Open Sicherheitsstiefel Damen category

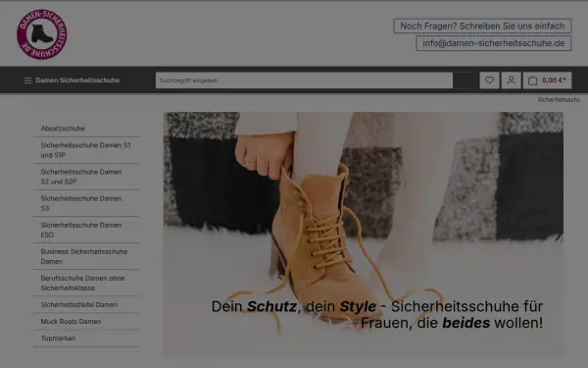click(86, 305)
